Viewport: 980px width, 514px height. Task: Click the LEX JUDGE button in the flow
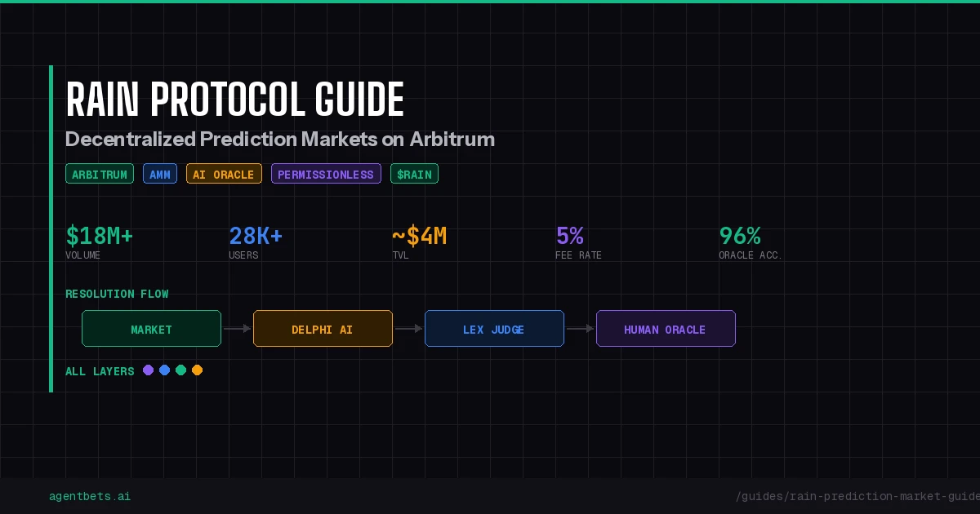[x=494, y=328]
